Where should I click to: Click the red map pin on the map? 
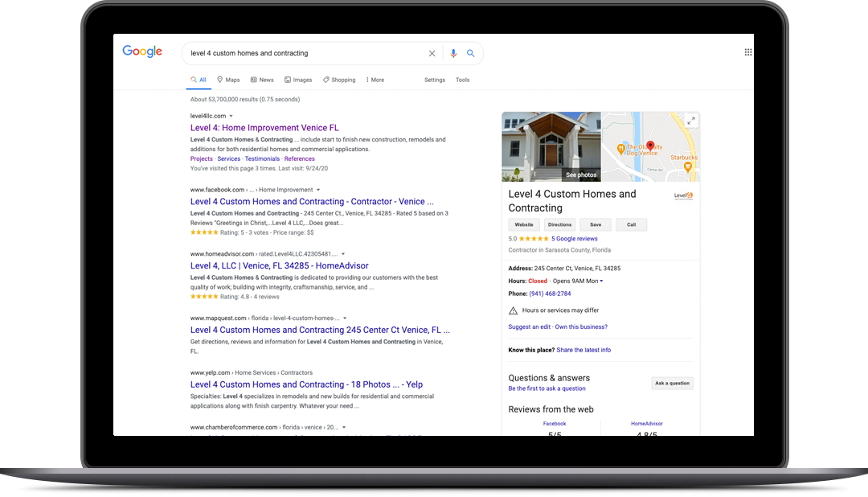tap(650, 146)
